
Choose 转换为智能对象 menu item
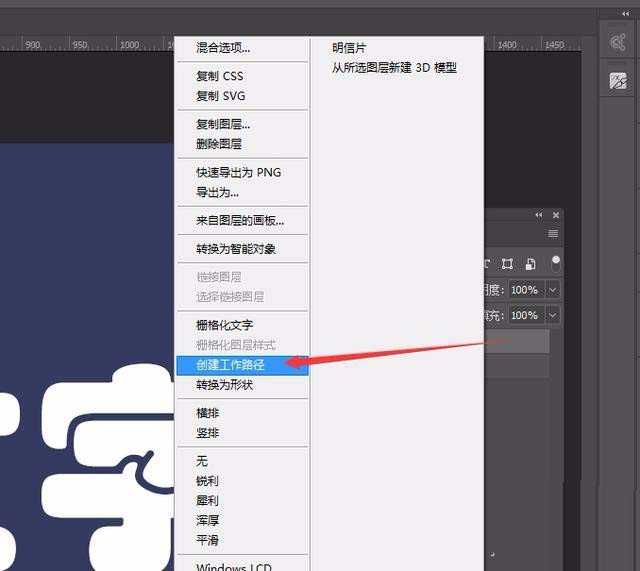(x=236, y=248)
